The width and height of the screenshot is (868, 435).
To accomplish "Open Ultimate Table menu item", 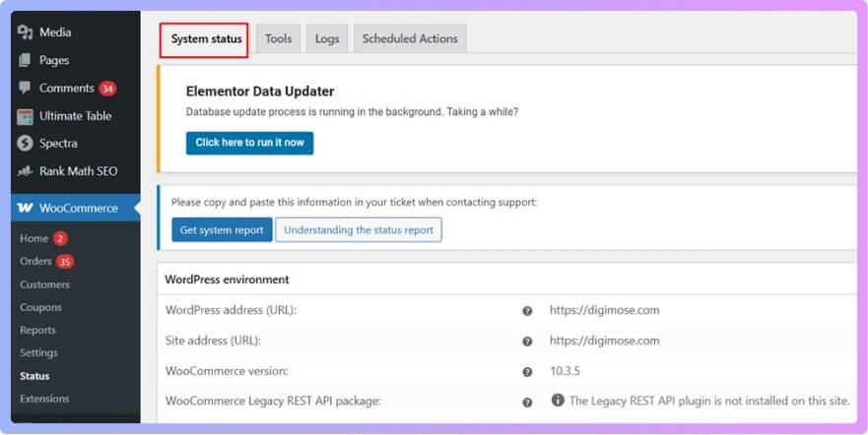I will pyautogui.click(x=75, y=116).
